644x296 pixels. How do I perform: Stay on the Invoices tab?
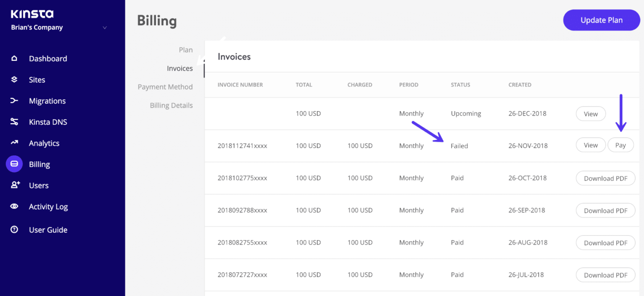point(179,68)
